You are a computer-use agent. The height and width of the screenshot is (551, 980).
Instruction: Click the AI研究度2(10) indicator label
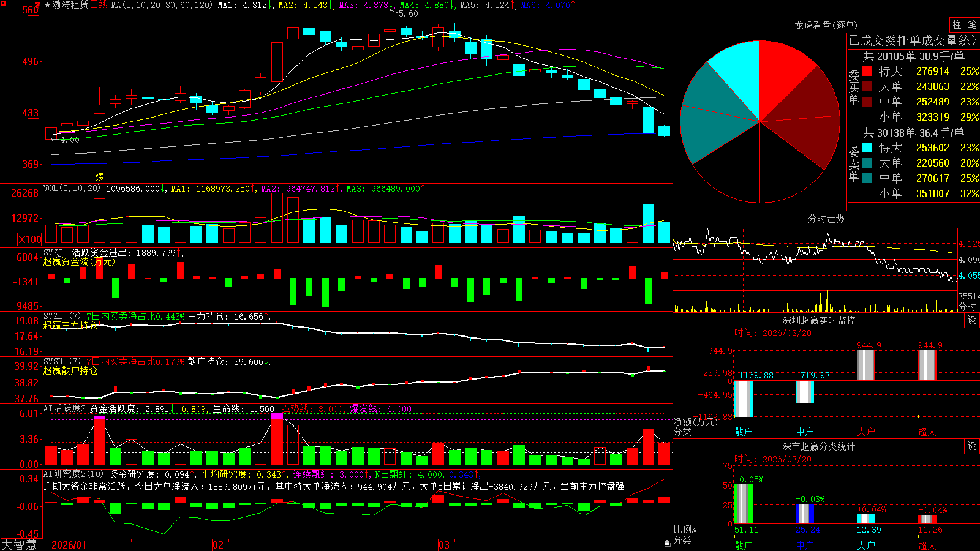(74, 474)
